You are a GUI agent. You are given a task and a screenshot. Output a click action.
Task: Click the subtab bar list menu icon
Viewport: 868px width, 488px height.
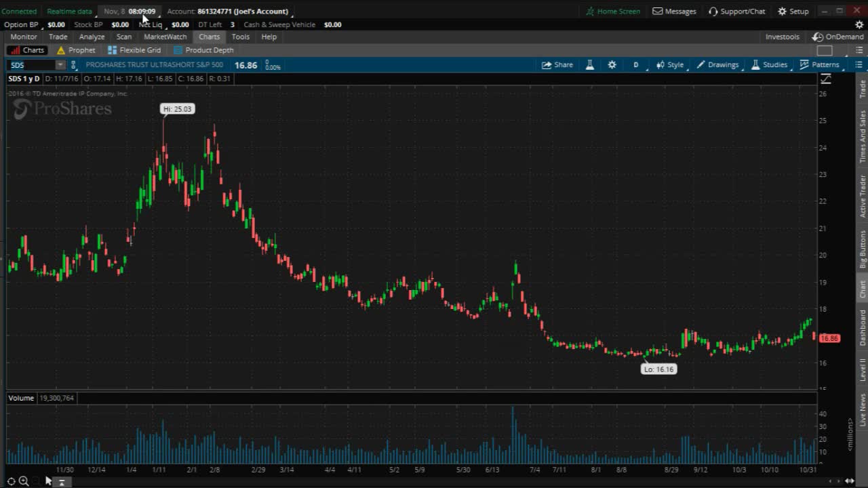coord(859,50)
